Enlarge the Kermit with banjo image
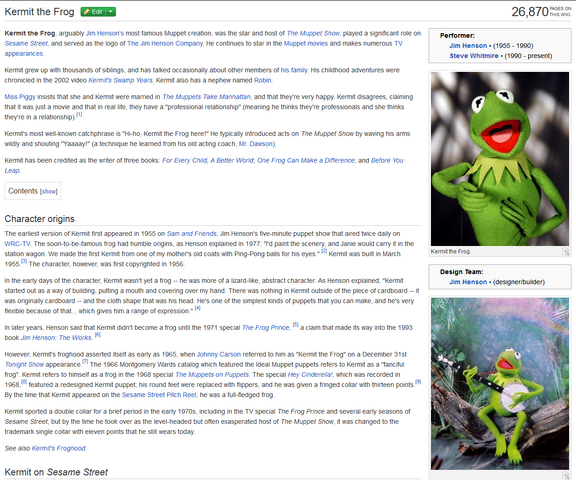The width and height of the screenshot is (576, 480). coord(500,383)
